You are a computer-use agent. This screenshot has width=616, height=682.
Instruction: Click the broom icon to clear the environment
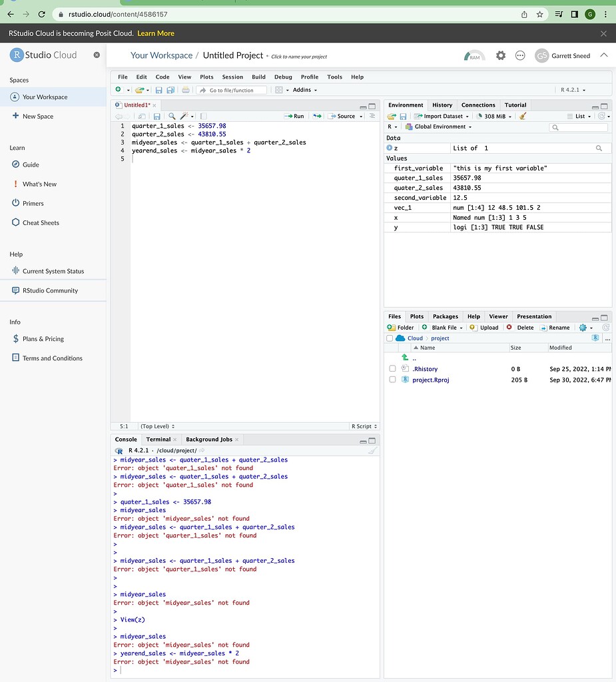coord(523,116)
